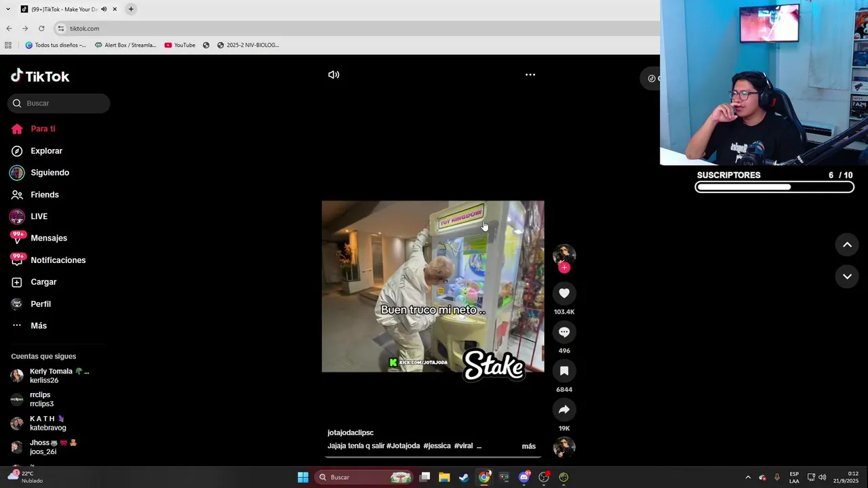Close the TikTok browser tab

click(115, 9)
